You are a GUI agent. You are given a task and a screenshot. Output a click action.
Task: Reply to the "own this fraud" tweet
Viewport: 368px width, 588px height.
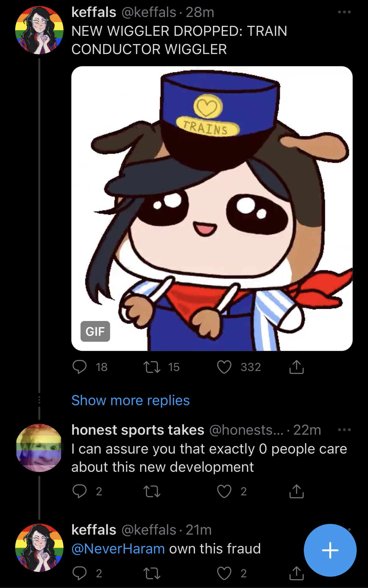[80, 574]
